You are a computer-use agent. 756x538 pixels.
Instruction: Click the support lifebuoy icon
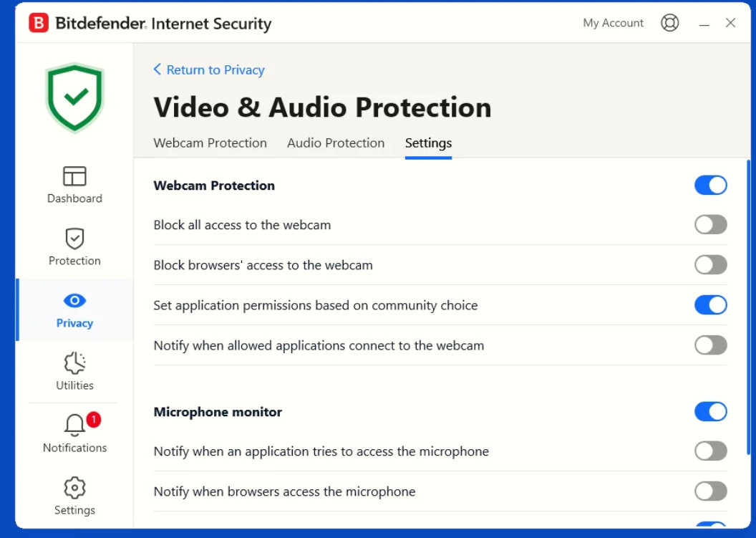point(669,23)
